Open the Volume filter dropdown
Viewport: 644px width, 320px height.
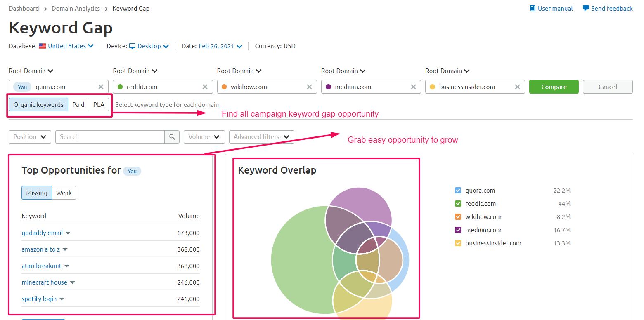(204, 137)
